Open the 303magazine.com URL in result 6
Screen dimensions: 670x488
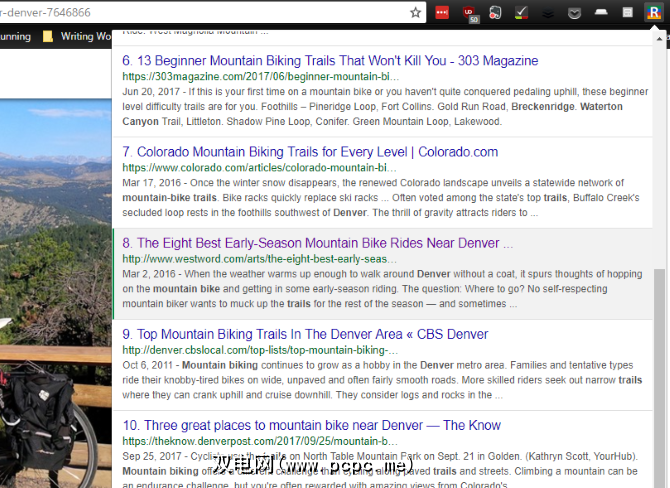261,76
